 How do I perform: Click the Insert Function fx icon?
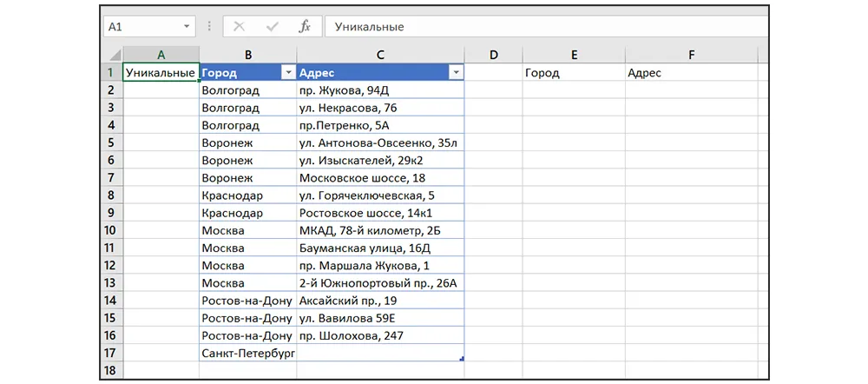coord(305,27)
